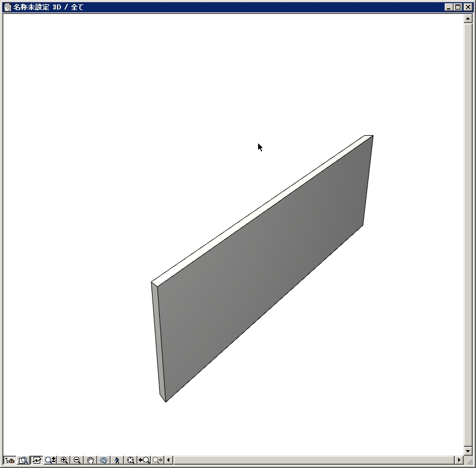Click the disabled next zoom icon
The width and height of the screenshot is (476, 468).
(157, 460)
